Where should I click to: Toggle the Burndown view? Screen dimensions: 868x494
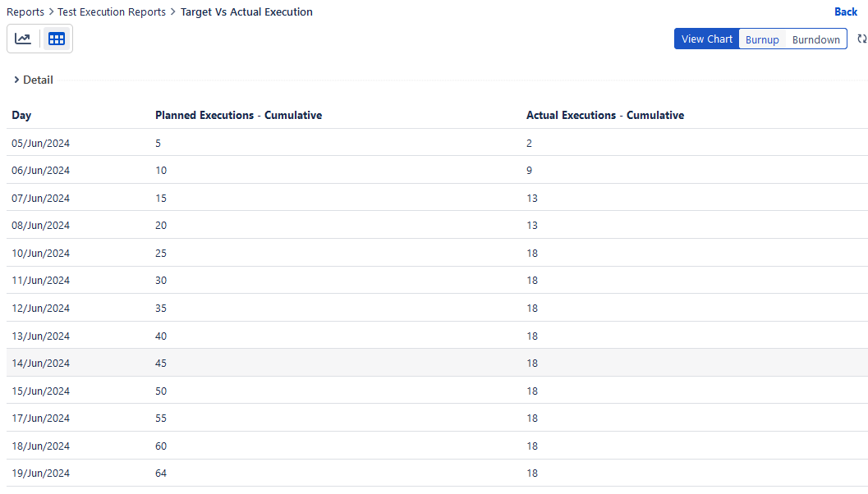pyautogui.click(x=815, y=39)
